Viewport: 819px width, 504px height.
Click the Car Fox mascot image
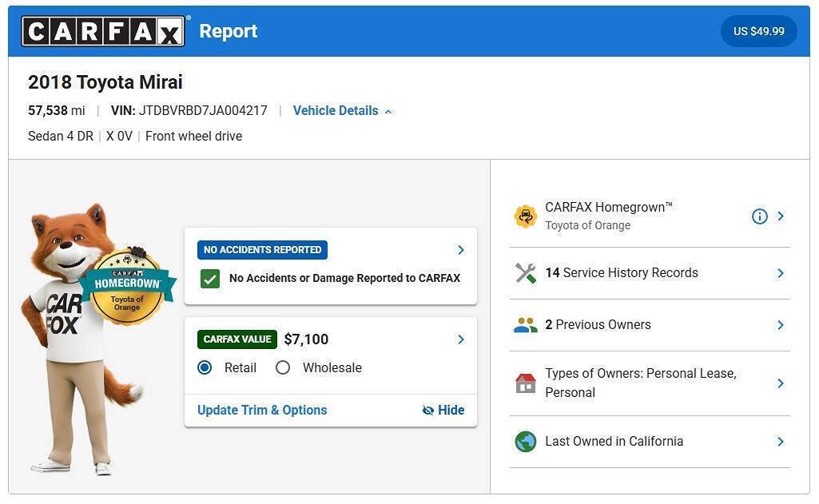point(78,339)
